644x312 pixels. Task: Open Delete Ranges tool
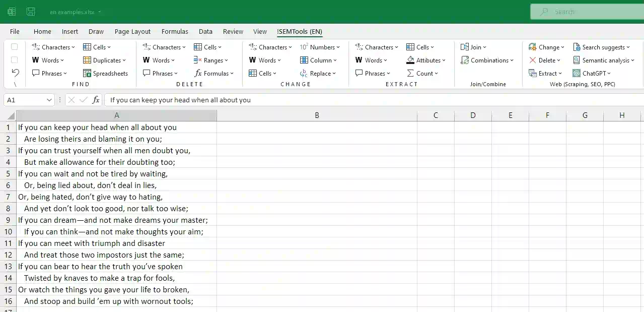[211, 60]
